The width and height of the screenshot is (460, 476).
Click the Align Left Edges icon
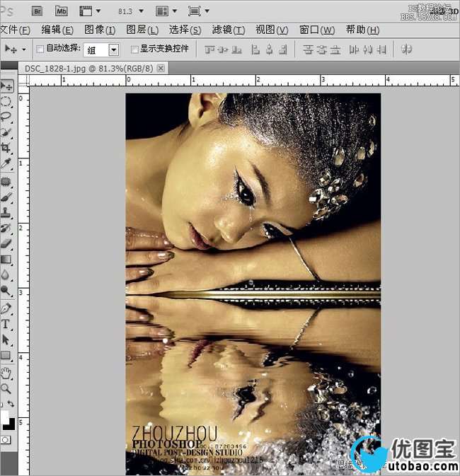coord(255,50)
